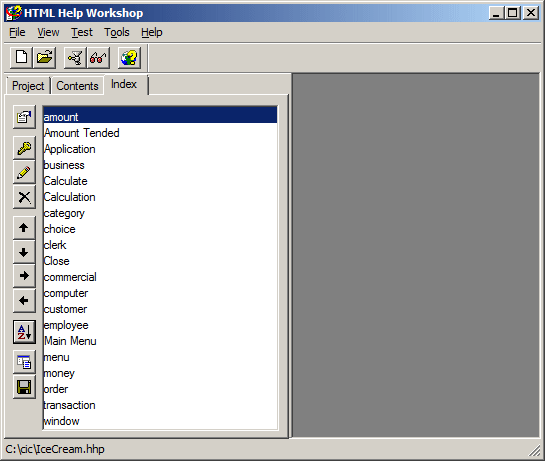Delete selection with the X icon

(x=24, y=197)
